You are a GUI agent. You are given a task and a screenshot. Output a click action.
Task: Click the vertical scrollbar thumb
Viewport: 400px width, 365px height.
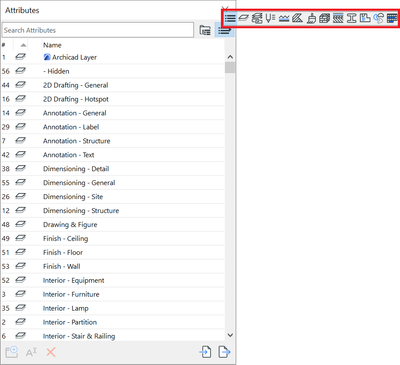pyautogui.click(x=230, y=68)
